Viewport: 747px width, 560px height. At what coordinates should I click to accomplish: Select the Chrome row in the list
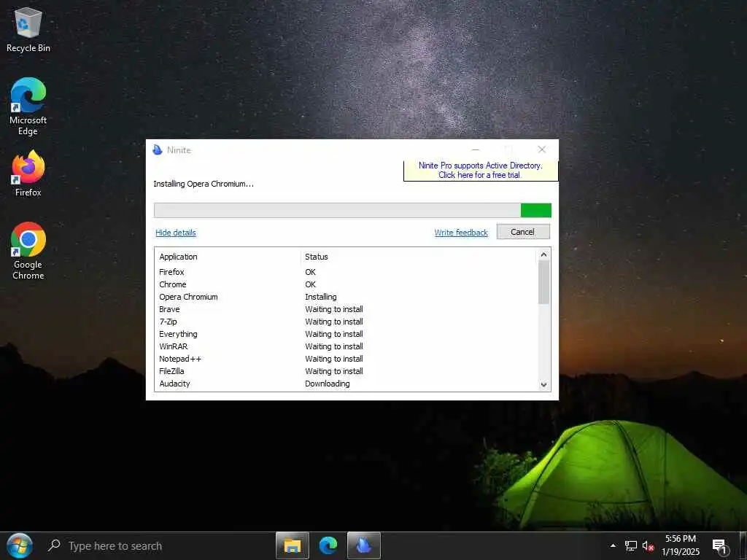tap(347, 284)
